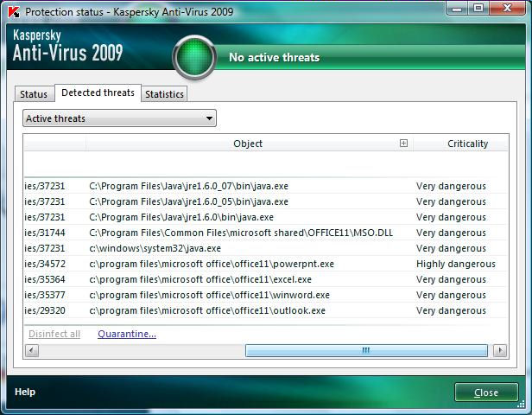The width and height of the screenshot is (532, 415).
Task: Click Very dangerous cell in MSO.DLL row
Action: coord(451,233)
